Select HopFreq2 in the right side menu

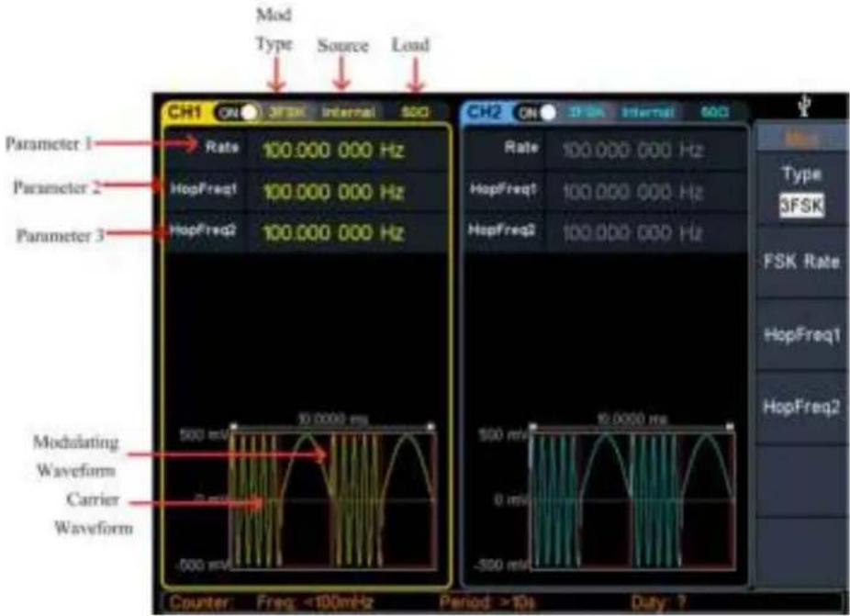pyautogui.click(x=801, y=407)
